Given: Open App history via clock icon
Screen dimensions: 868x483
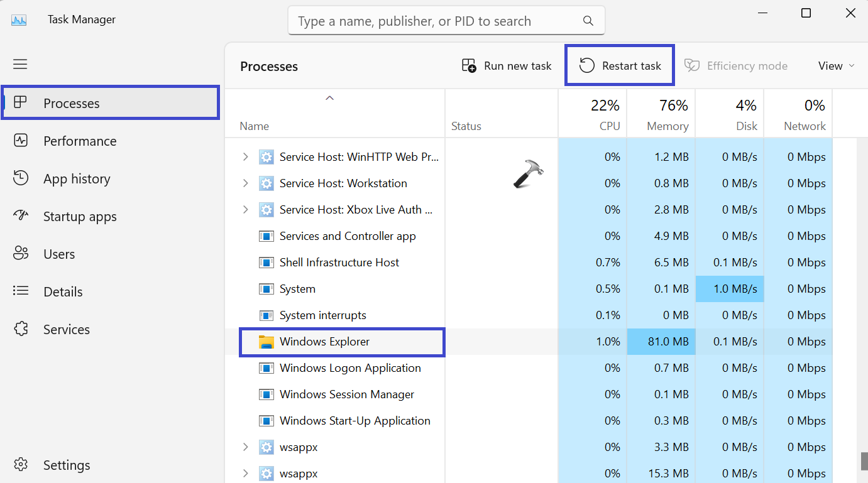Looking at the screenshot, I should coord(21,178).
